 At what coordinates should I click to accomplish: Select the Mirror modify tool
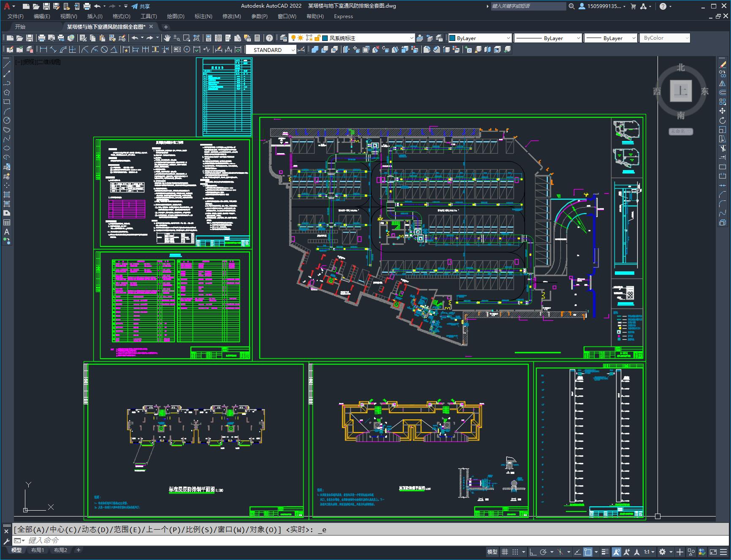723,83
